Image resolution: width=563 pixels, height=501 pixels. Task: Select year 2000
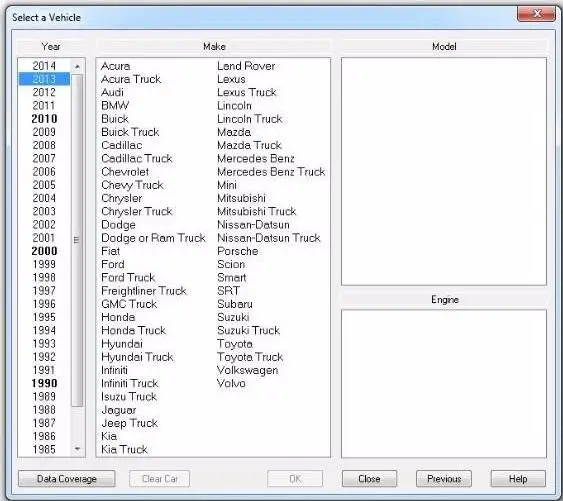pyautogui.click(x=44, y=251)
